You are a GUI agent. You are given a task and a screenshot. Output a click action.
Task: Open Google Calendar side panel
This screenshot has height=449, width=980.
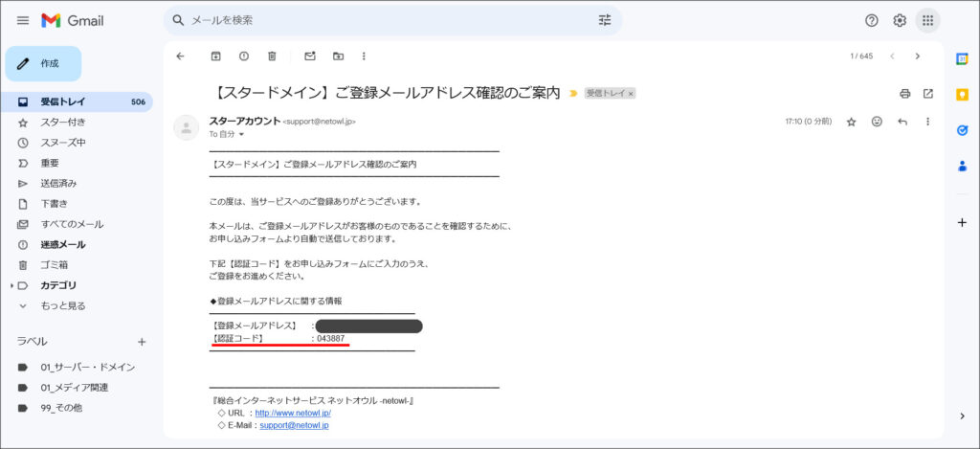[x=963, y=58]
